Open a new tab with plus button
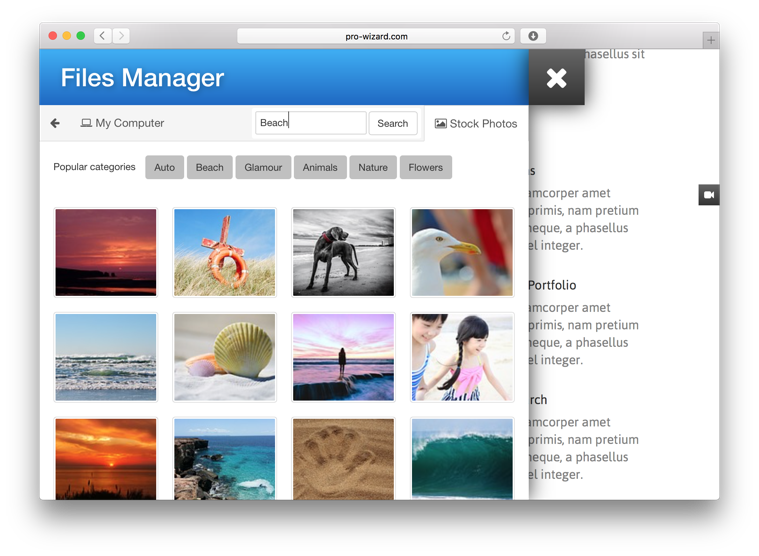This screenshot has width=759, height=556. (x=710, y=40)
